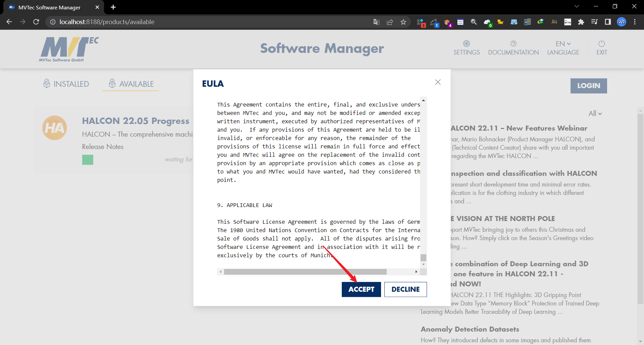Click the Software Manager page title
Viewport: 644px width, 345px height.
coord(322,49)
